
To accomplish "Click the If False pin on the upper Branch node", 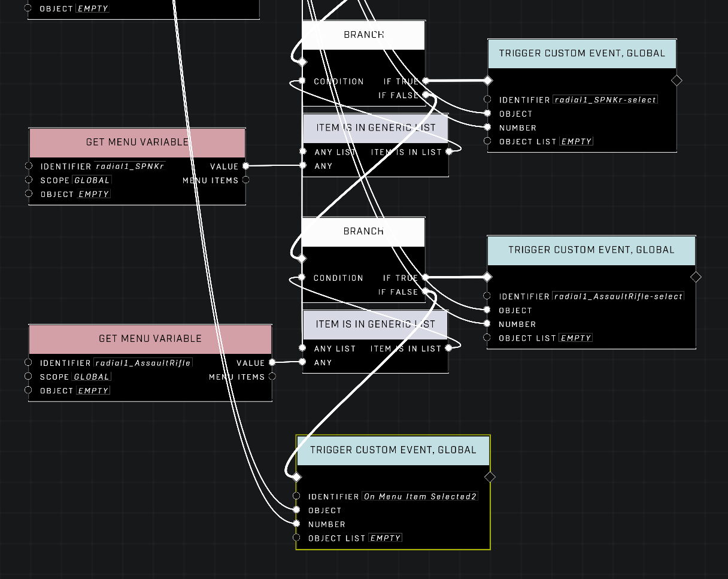I will (x=426, y=95).
